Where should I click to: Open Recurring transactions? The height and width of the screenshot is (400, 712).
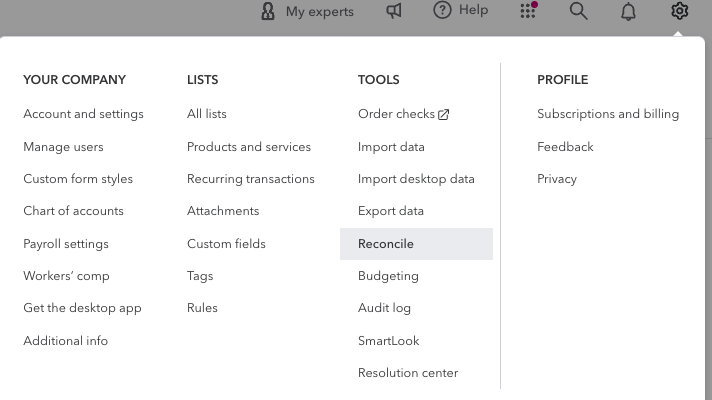coord(251,179)
